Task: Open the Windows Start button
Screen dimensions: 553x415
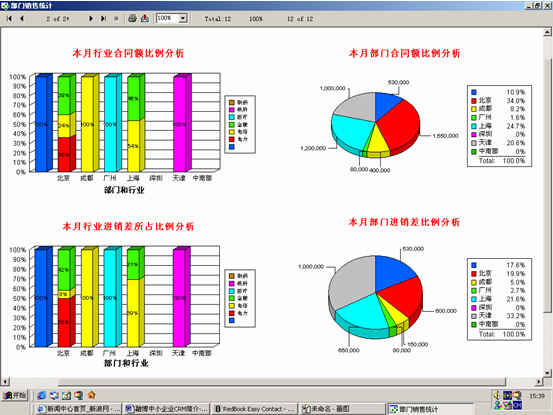Action: point(14,396)
